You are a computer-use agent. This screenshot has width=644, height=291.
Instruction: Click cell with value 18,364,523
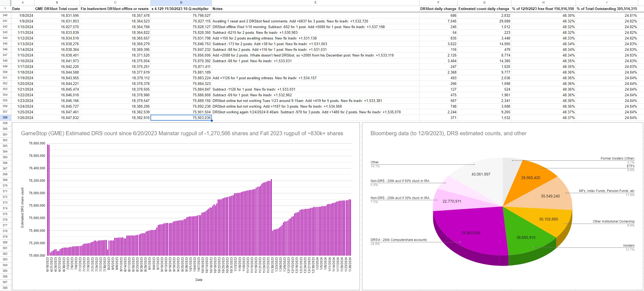(115, 21)
